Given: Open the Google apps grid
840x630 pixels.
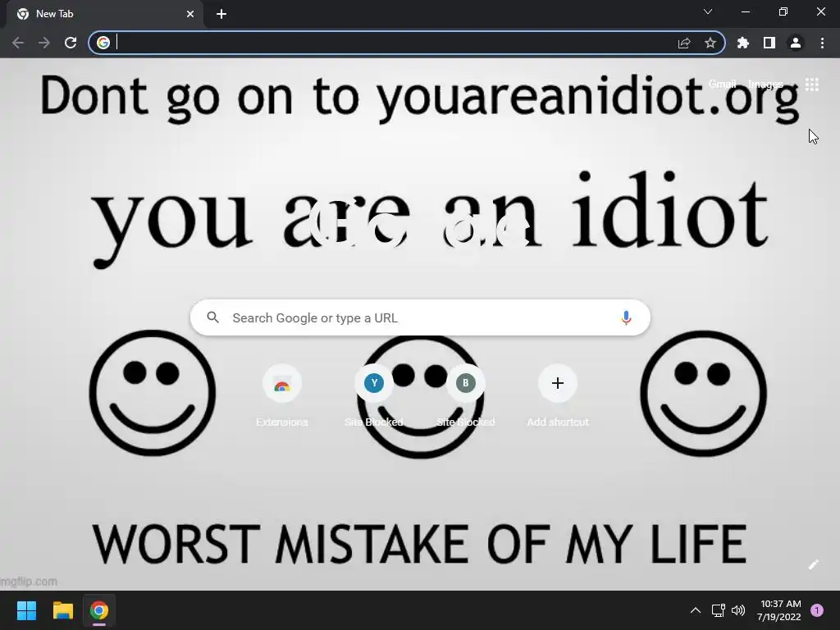Looking at the screenshot, I should [x=812, y=84].
